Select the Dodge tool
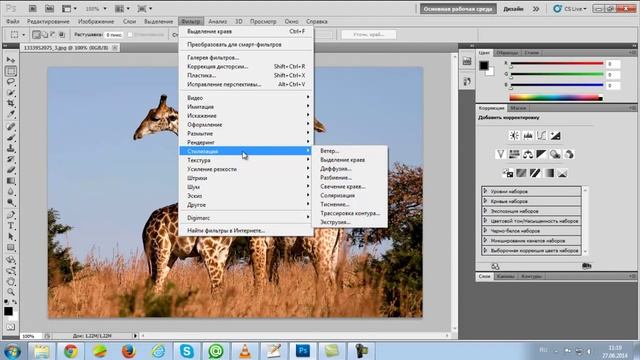Screen dimensions: 640x360 11,202
